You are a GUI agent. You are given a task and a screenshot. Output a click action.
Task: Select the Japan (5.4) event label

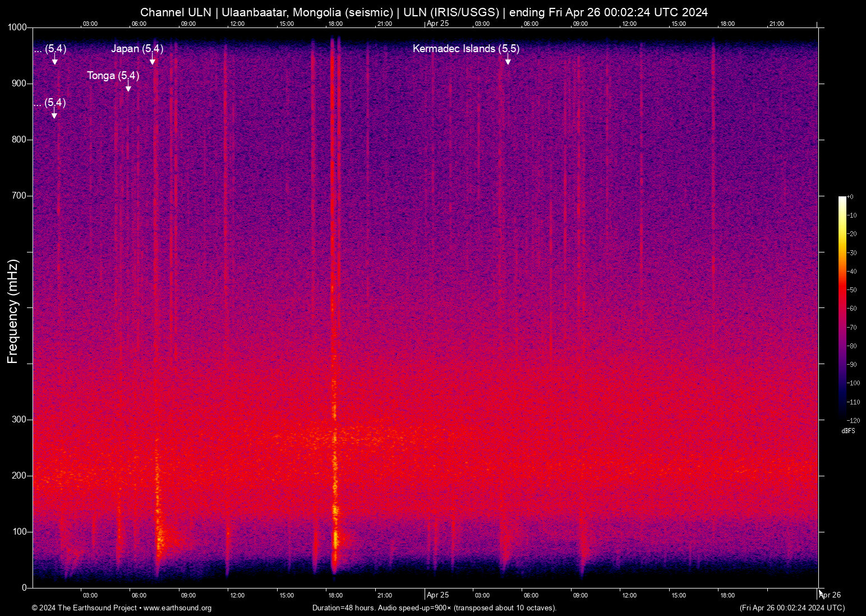137,49
